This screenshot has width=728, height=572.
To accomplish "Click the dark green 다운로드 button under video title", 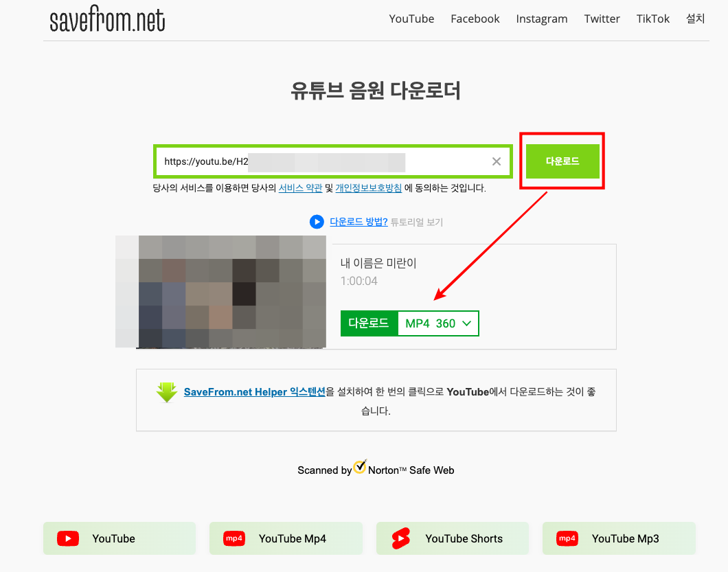I will [369, 323].
